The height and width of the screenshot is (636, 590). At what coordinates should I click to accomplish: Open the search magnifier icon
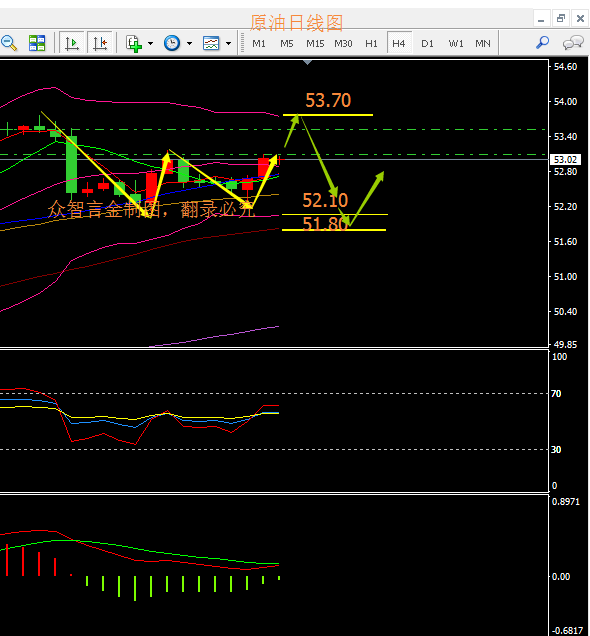(x=543, y=42)
